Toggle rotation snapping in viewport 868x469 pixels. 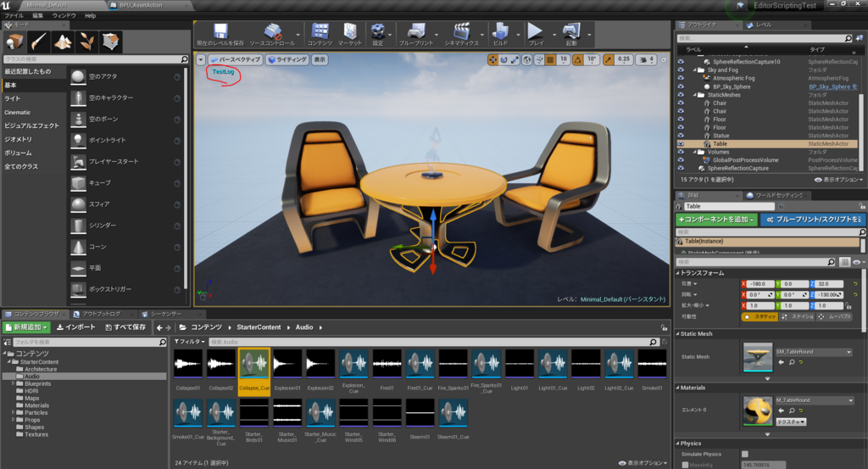point(578,60)
